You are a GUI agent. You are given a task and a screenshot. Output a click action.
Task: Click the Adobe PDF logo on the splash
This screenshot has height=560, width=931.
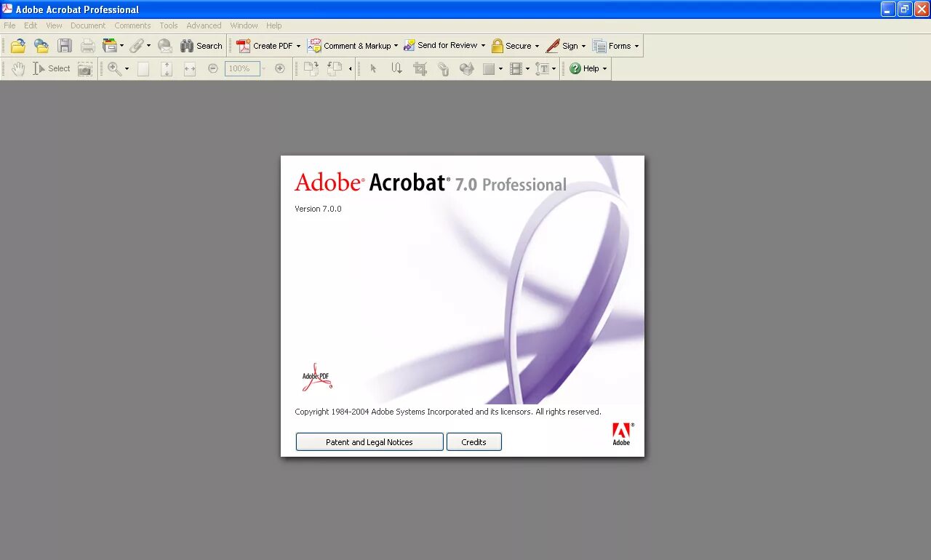[x=317, y=377]
